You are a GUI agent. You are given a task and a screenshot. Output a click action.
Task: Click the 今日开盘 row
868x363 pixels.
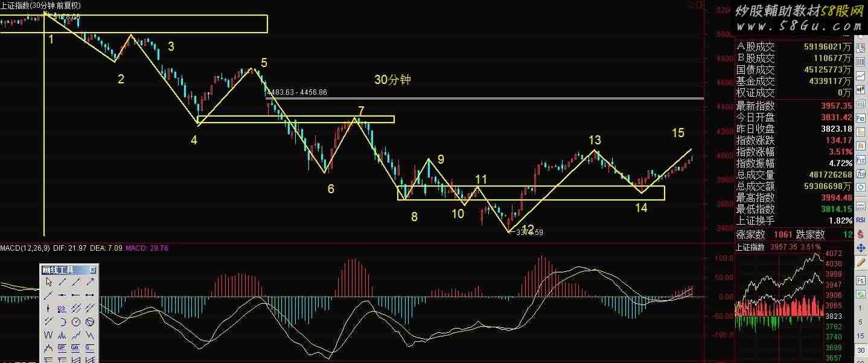coord(794,117)
